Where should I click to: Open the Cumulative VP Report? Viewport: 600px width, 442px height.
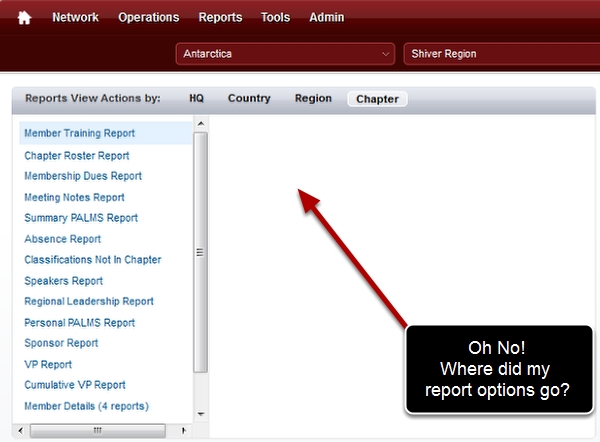point(75,385)
